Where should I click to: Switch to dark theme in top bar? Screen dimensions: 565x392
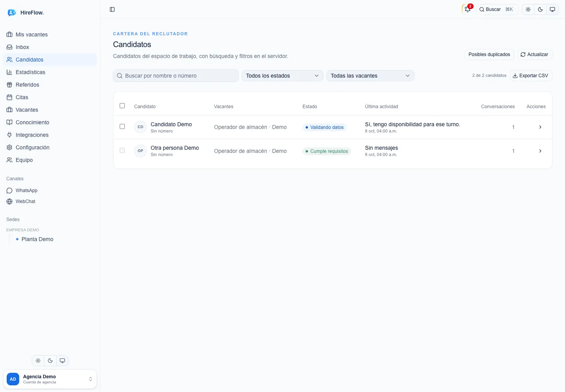(540, 9)
